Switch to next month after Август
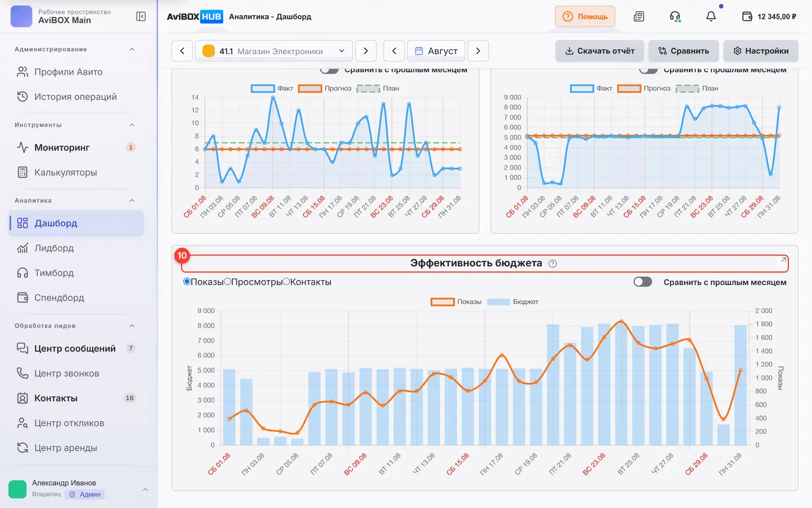 pos(478,51)
